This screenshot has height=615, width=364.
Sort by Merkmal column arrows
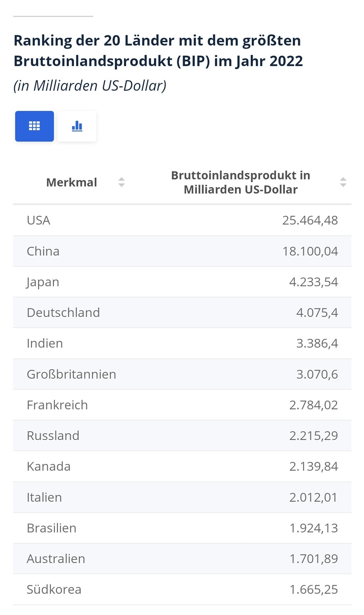point(122,182)
